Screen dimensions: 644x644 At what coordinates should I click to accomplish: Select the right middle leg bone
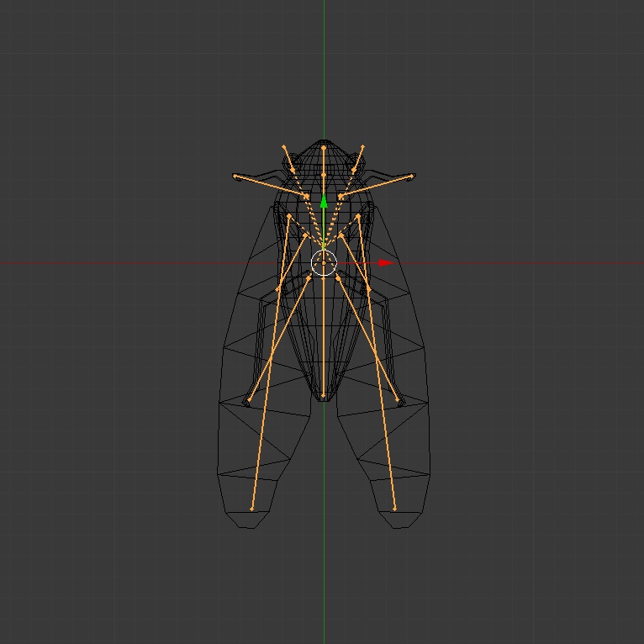[356, 262]
